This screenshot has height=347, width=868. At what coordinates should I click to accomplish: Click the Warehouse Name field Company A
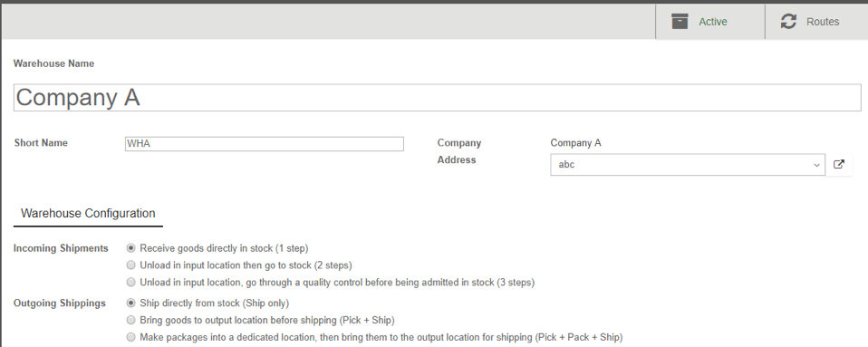pos(438,98)
